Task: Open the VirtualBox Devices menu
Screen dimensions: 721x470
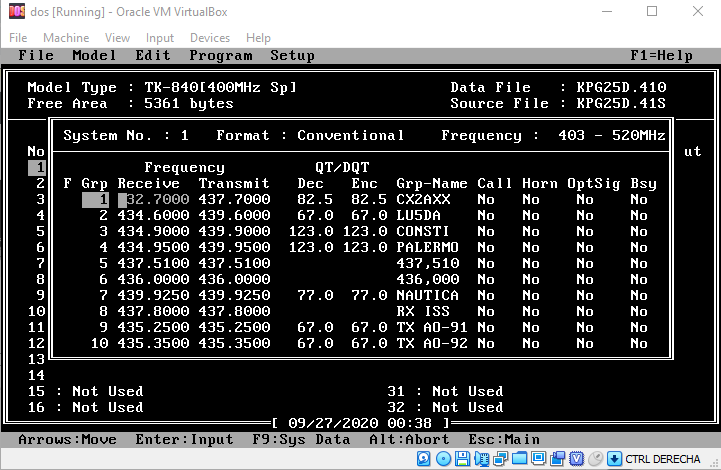Action: (209, 38)
